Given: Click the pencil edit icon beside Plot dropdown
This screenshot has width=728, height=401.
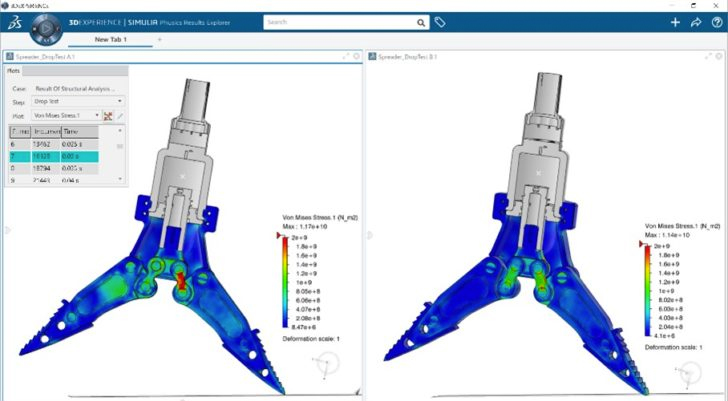Looking at the screenshot, I should (120, 116).
